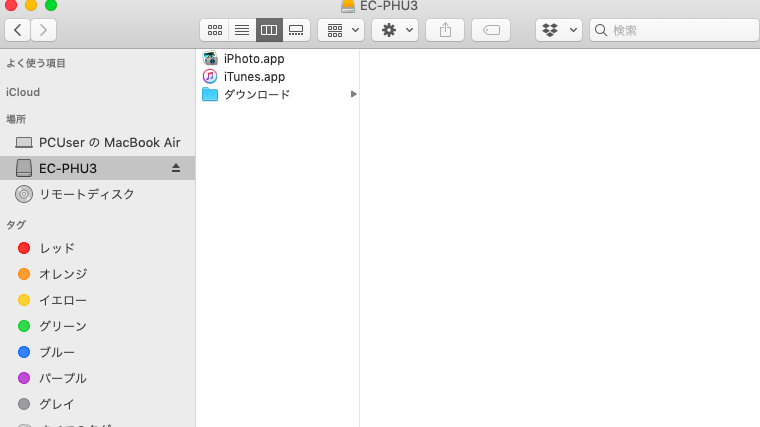The image size is (760, 427).
Task: Click the 場所 sidebar heading
Action: [16, 119]
